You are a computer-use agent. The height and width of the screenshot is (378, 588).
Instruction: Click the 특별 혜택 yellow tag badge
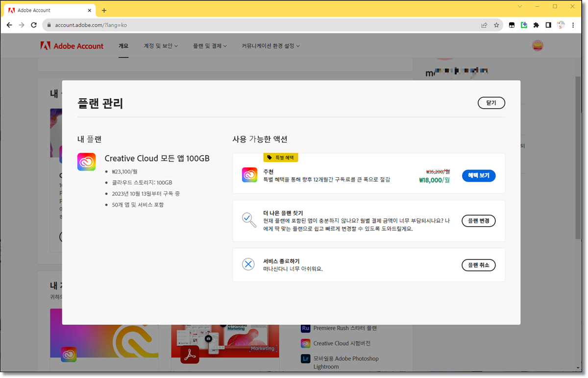[281, 157]
